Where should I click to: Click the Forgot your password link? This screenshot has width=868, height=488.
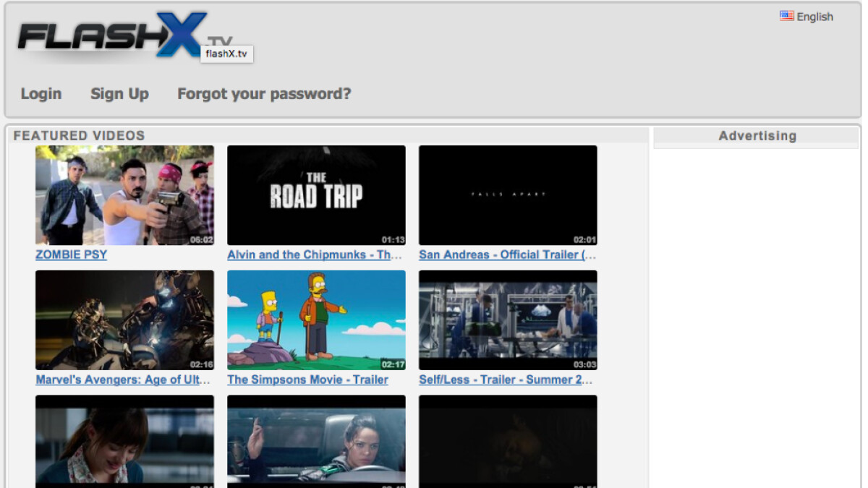coord(264,93)
